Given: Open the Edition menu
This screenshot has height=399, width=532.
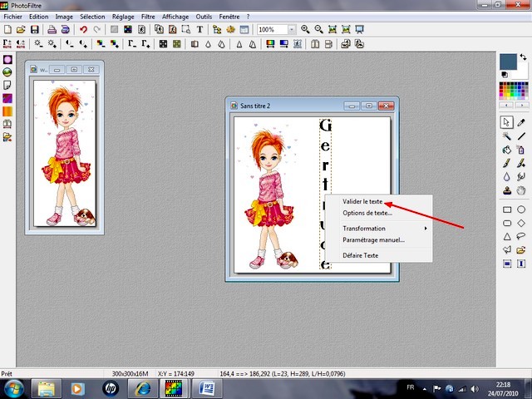Looking at the screenshot, I should click(x=39, y=17).
